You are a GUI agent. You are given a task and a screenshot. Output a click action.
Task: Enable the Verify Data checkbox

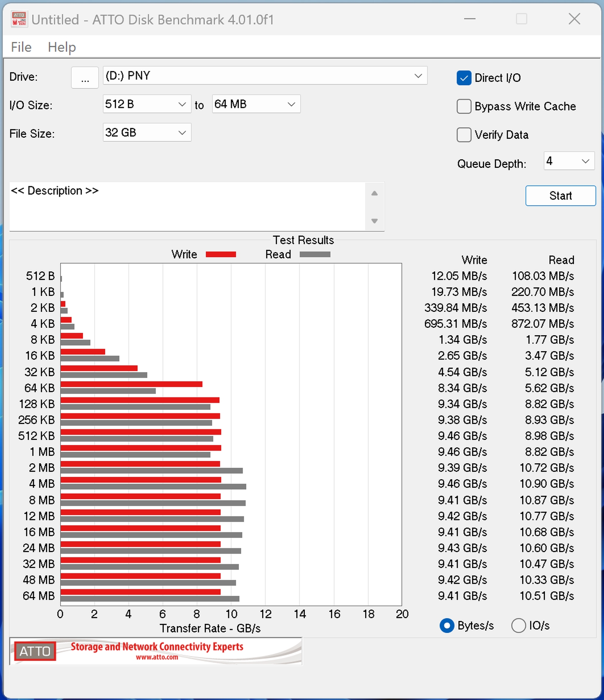[x=464, y=135]
